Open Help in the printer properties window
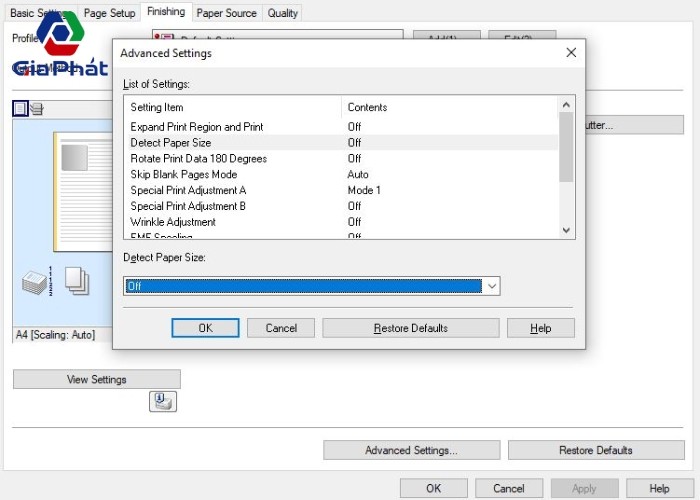Viewport: 700px width, 500px height. click(659, 488)
